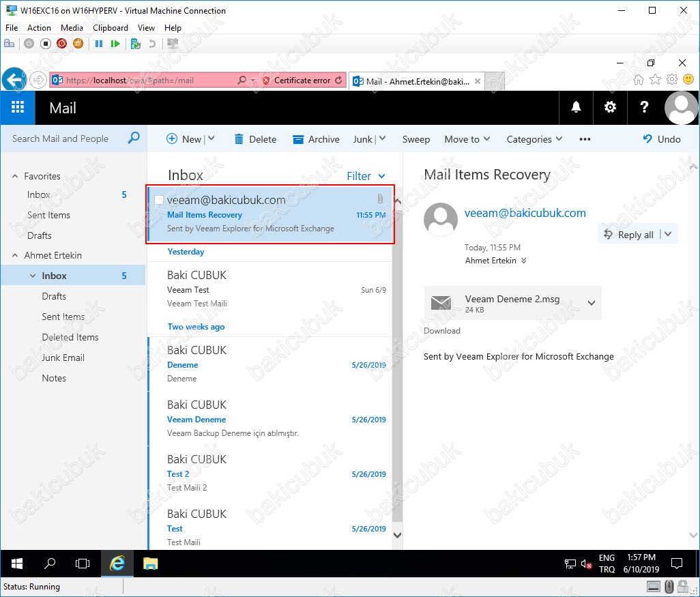Screen dimensions: 700x597
Task: Open the user profile avatar
Action: (x=681, y=108)
